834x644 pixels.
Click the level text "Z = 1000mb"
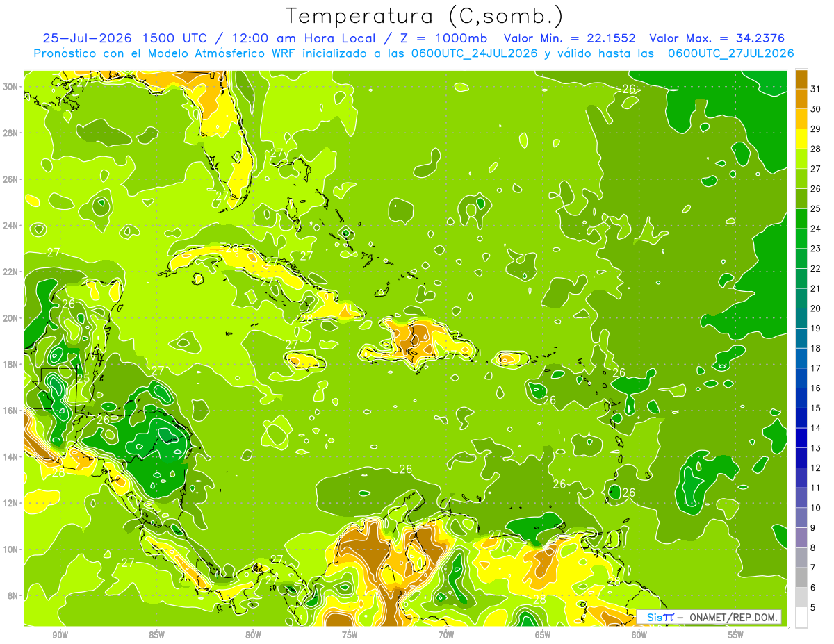tap(442, 38)
